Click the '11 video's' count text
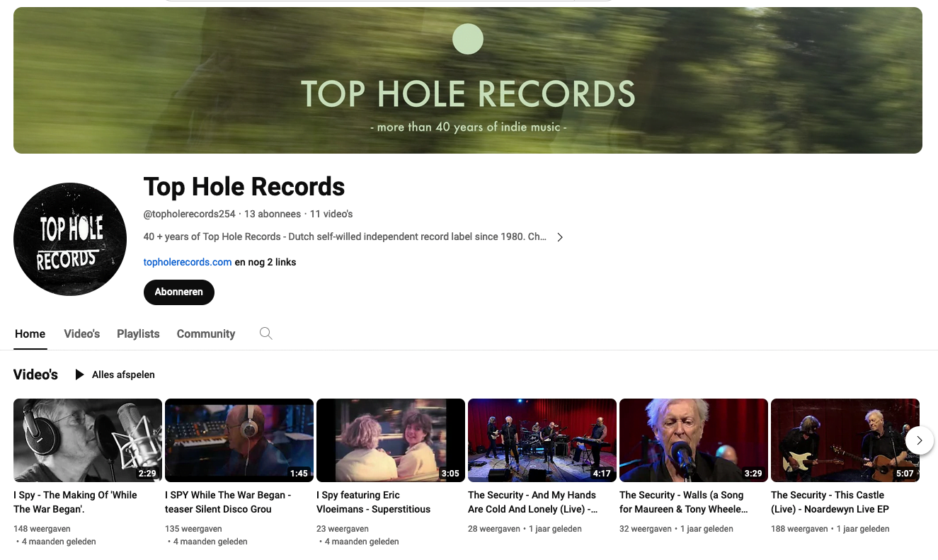The image size is (938, 560). tap(331, 214)
